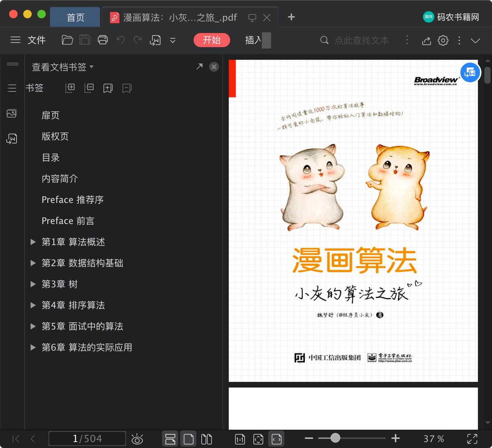This screenshot has width=492, height=448.
Task: Undo the last action
Action: pos(121,40)
